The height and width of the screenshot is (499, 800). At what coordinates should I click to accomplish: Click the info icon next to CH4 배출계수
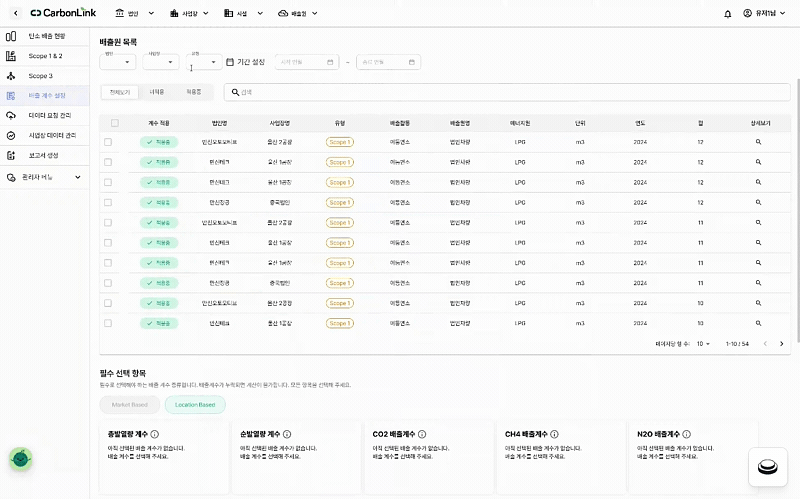[555, 434]
